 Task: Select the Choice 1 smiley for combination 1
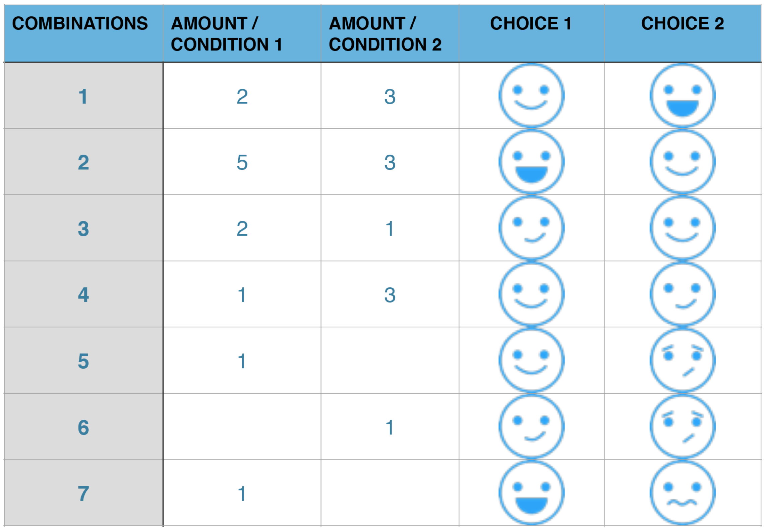click(531, 96)
